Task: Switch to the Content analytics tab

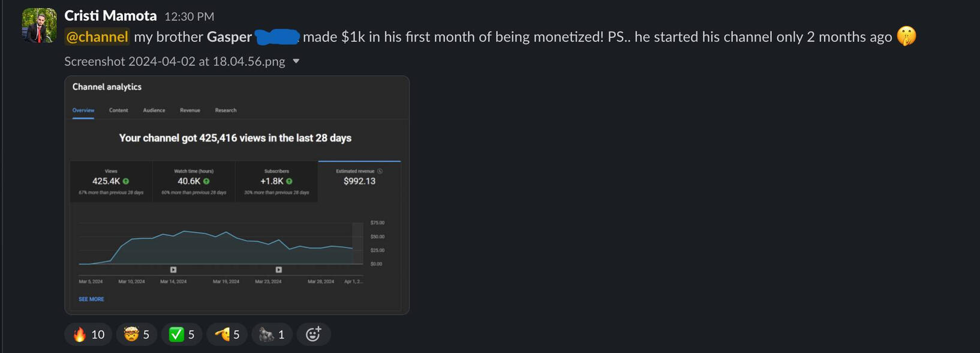Action: click(x=118, y=110)
